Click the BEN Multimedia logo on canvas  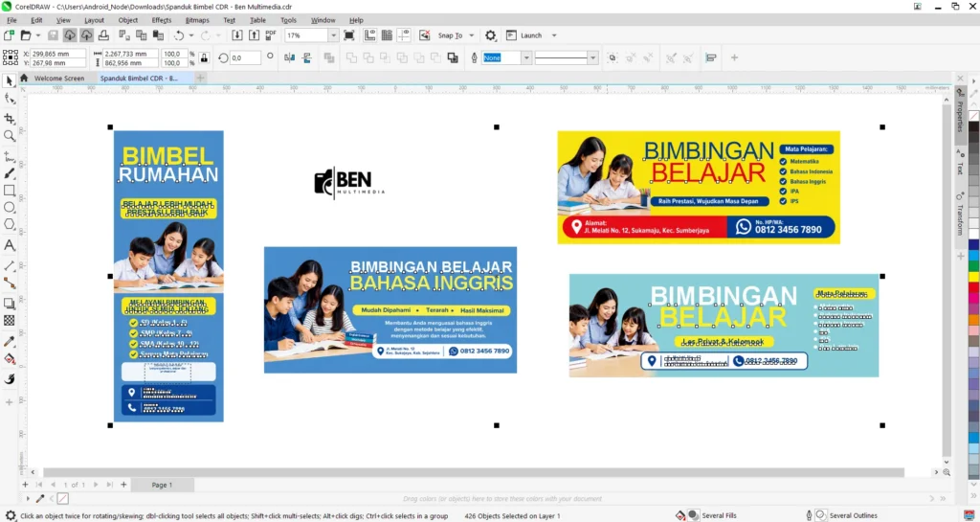(x=348, y=183)
